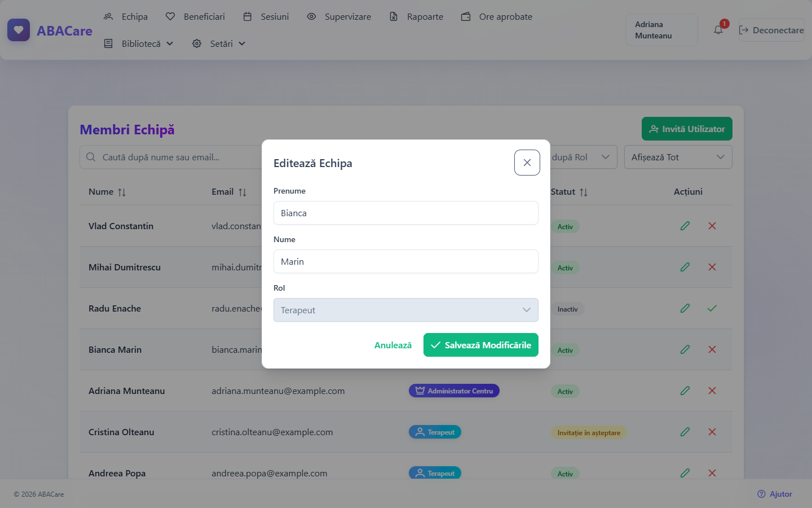
Task: Open Ore aprobate page
Action: tap(497, 16)
